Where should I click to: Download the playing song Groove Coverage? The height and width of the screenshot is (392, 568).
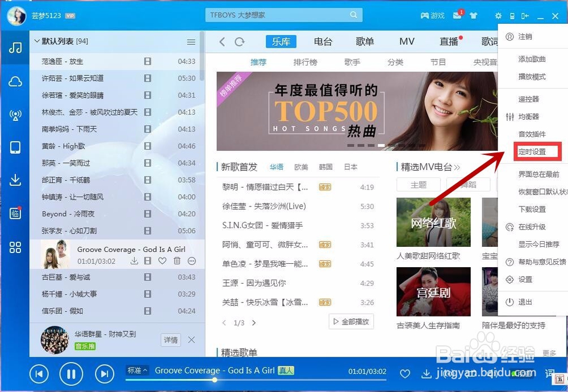tap(426, 374)
